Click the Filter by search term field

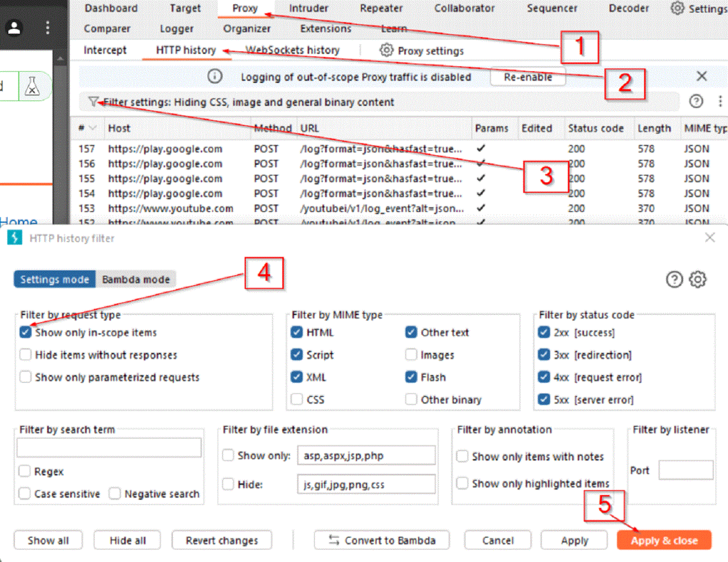(x=109, y=448)
